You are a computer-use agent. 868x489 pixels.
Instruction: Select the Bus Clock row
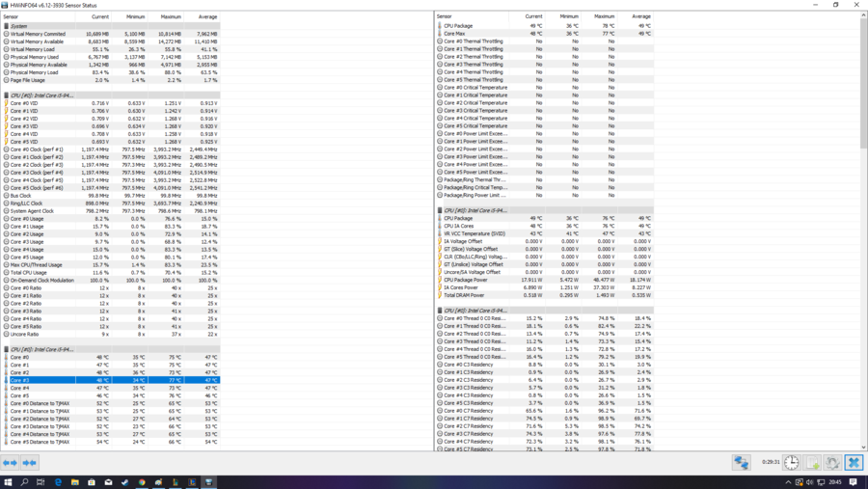(111, 196)
